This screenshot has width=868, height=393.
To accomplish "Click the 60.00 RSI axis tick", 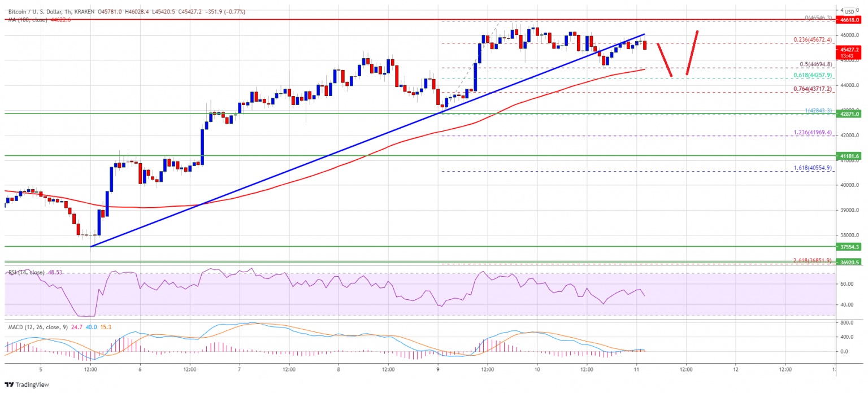I will (847, 284).
